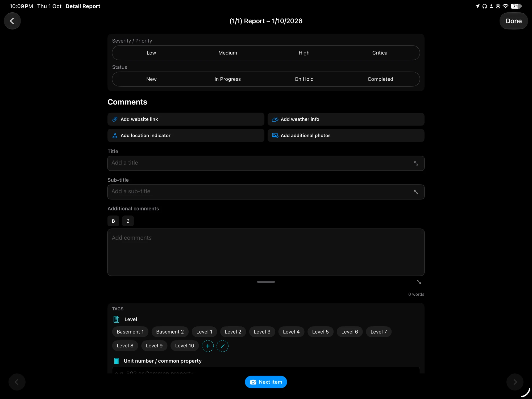Tap the Done button
This screenshot has height=399, width=532.
pos(514,21)
